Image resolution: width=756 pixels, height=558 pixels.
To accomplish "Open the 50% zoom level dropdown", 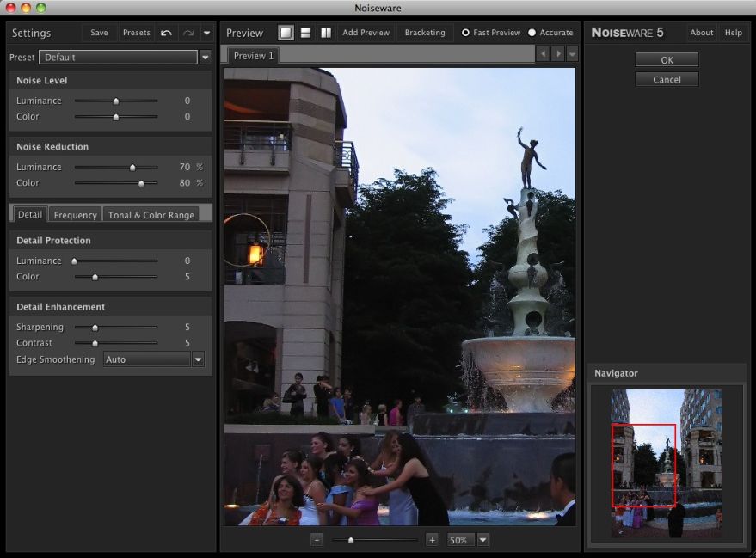I will point(482,540).
